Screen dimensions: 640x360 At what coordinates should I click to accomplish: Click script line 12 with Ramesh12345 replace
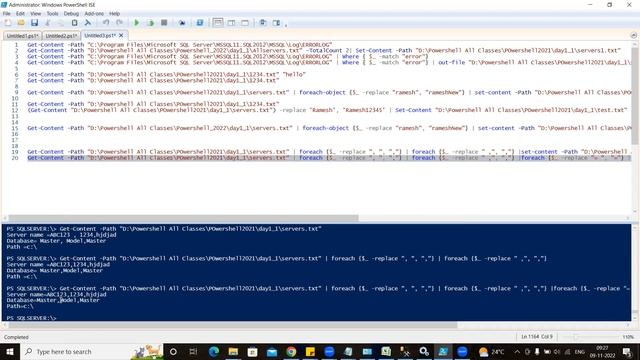coord(327,110)
